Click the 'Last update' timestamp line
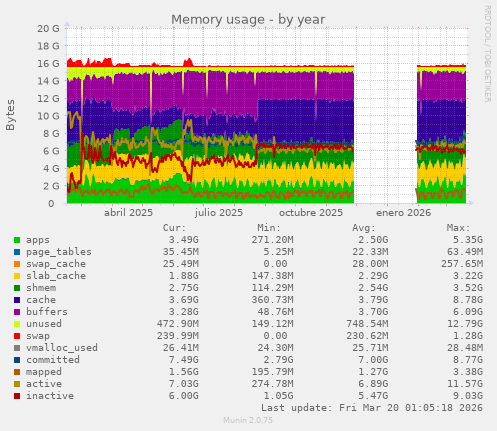 point(372,408)
